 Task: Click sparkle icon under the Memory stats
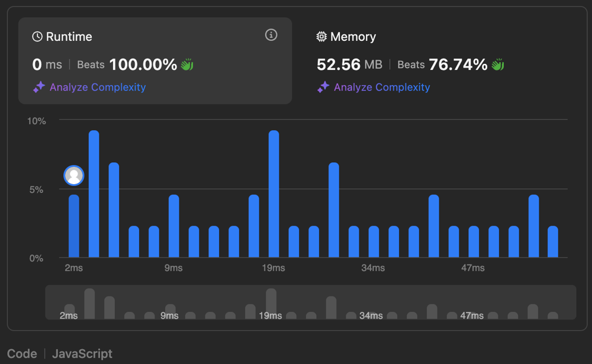tap(323, 87)
